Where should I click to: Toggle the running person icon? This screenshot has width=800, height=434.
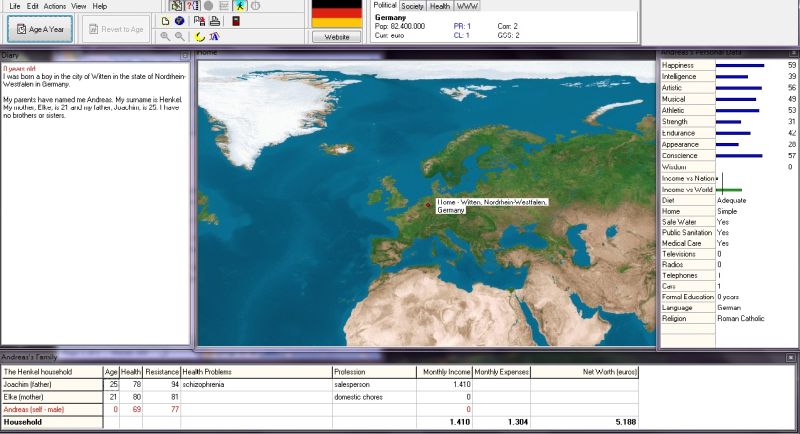tap(239, 6)
